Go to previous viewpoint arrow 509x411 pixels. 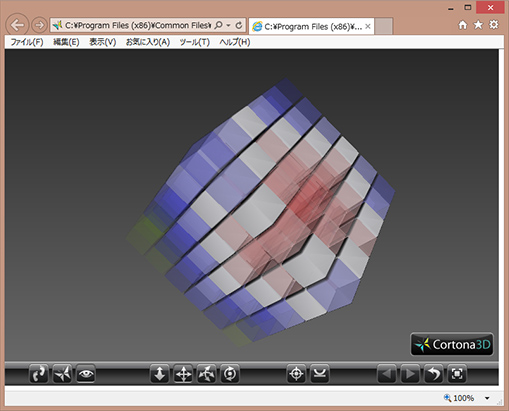coord(387,374)
